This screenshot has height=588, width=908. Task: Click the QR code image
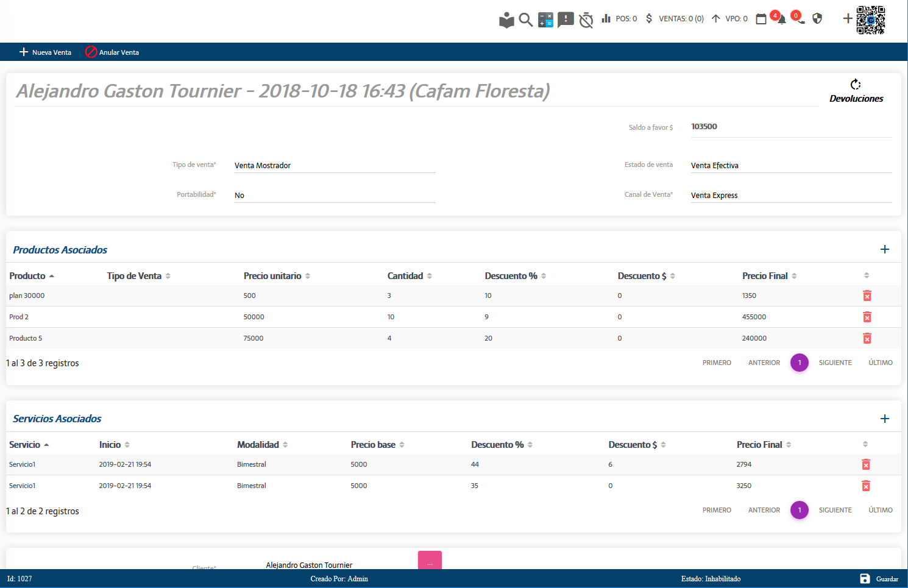[x=870, y=20]
